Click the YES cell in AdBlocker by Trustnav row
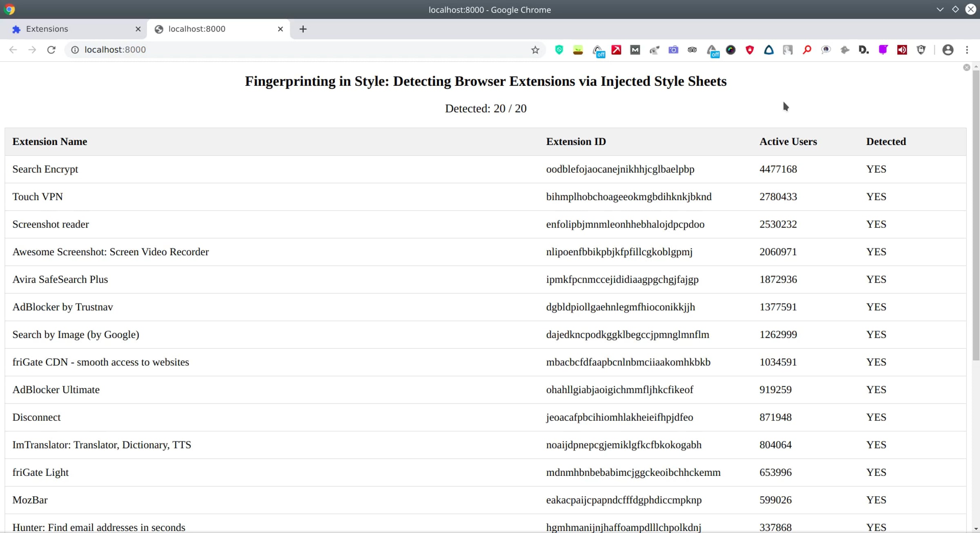The height and width of the screenshot is (533, 980). tap(876, 307)
